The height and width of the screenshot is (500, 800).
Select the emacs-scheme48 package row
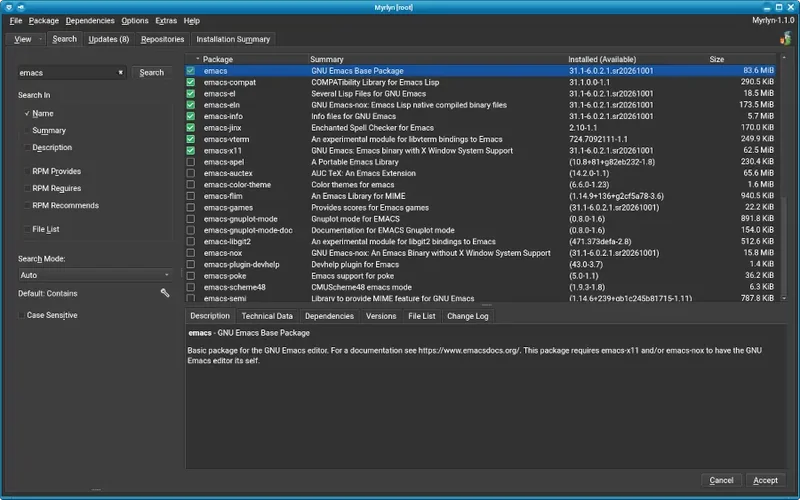point(480,287)
